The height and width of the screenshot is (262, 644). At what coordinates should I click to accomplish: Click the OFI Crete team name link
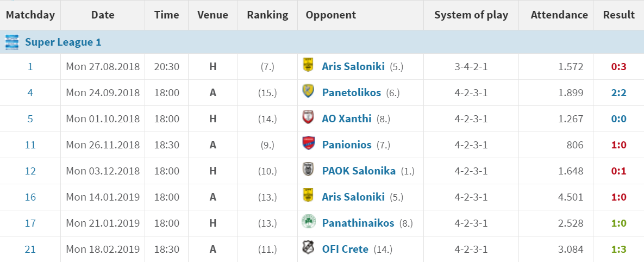(345, 249)
